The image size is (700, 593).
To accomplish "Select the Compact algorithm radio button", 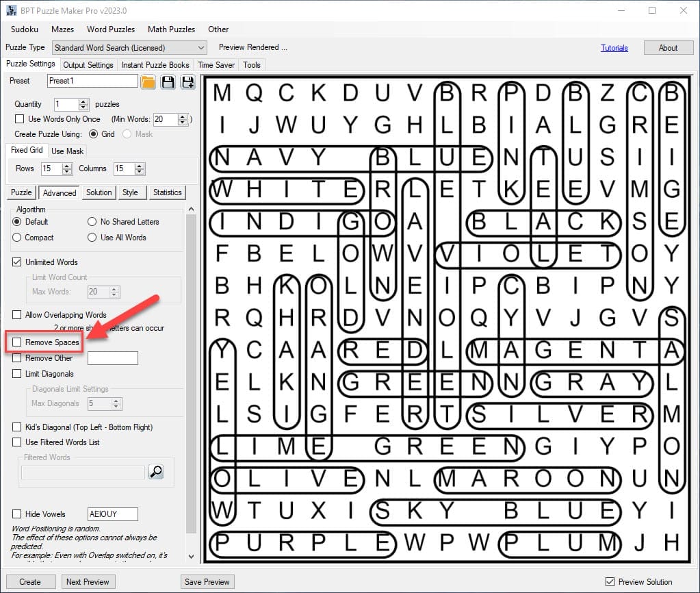I will [17, 238].
